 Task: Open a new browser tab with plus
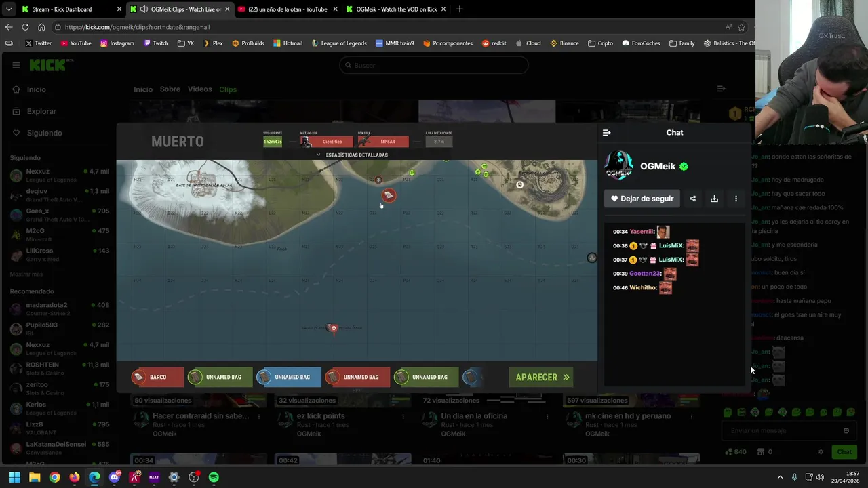(459, 9)
